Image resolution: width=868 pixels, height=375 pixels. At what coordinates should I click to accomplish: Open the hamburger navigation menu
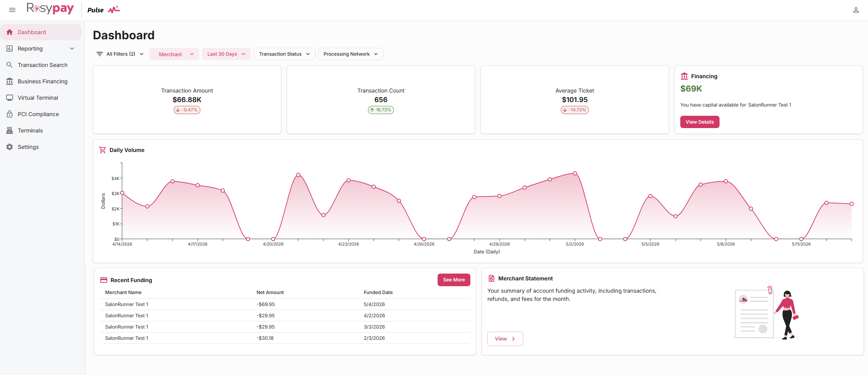12,10
